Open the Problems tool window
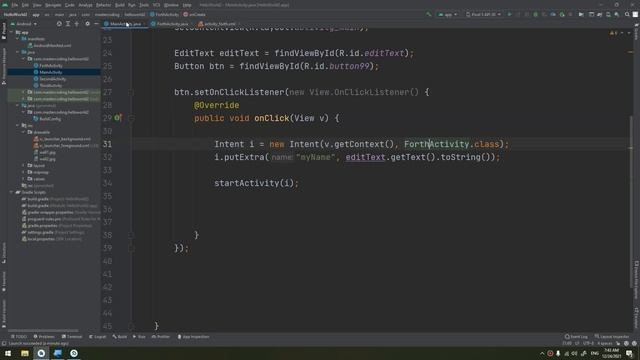The image size is (640, 360). [x=44, y=337]
